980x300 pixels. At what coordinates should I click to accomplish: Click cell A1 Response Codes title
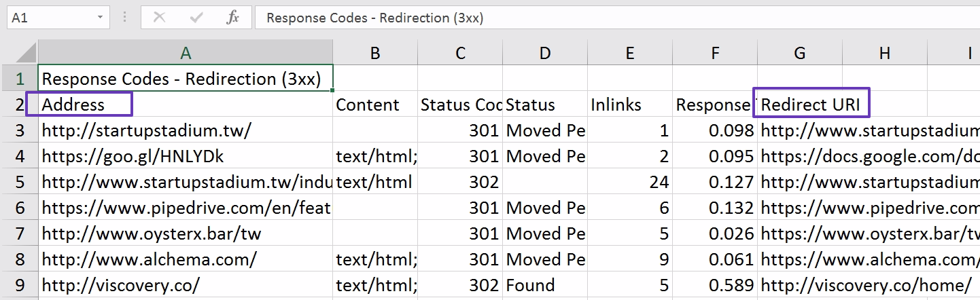[x=186, y=78]
